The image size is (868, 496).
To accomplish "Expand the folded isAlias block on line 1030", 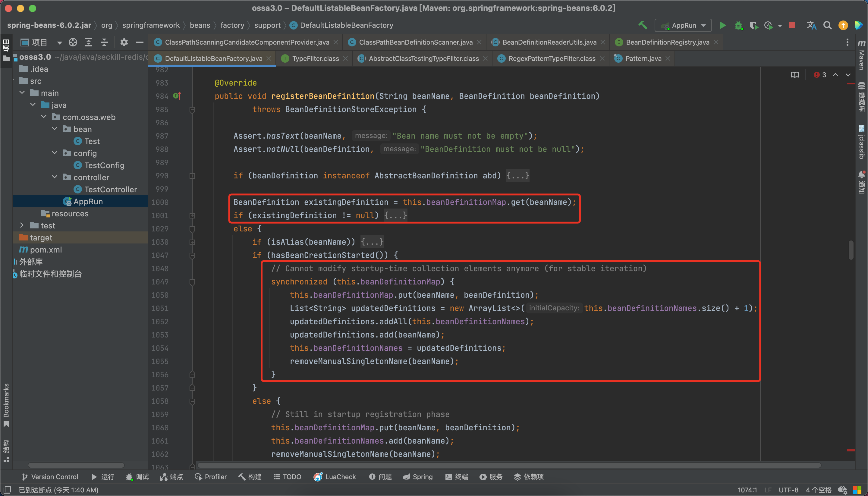I will [192, 242].
